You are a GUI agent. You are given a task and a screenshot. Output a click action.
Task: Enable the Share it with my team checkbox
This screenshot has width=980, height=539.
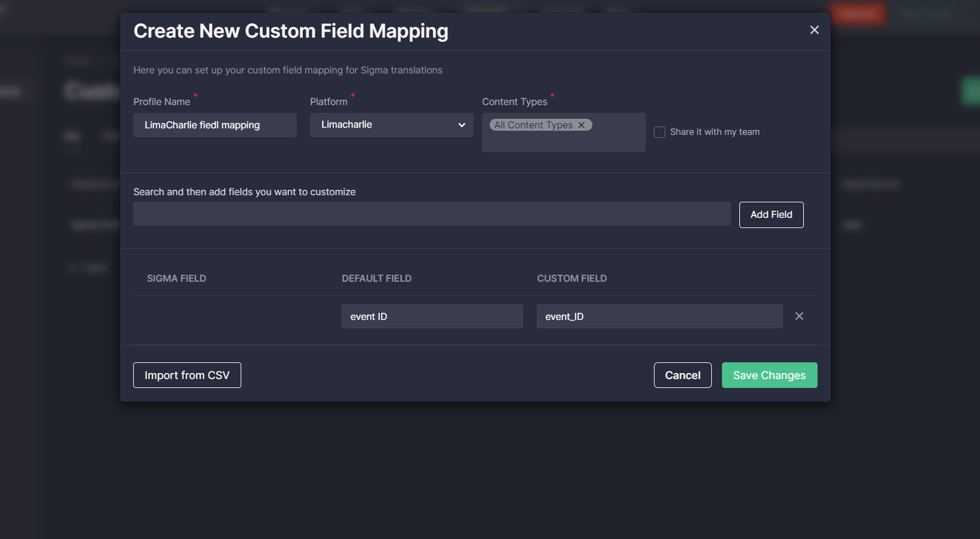pos(659,132)
